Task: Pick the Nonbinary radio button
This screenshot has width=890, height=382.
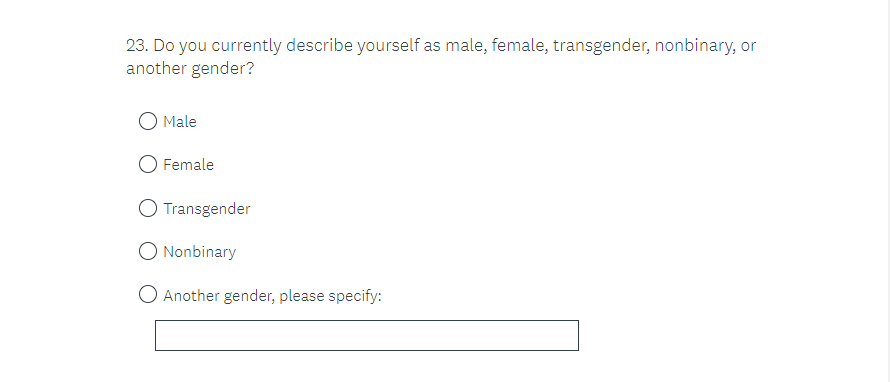Action: (x=148, y=251)
